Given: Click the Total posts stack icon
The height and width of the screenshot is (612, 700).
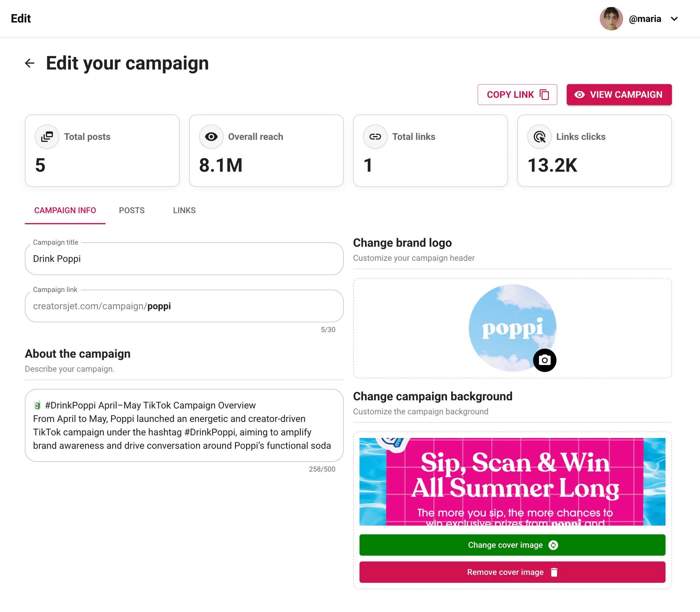Looking at the screenshot, I should tap(47, 136).
